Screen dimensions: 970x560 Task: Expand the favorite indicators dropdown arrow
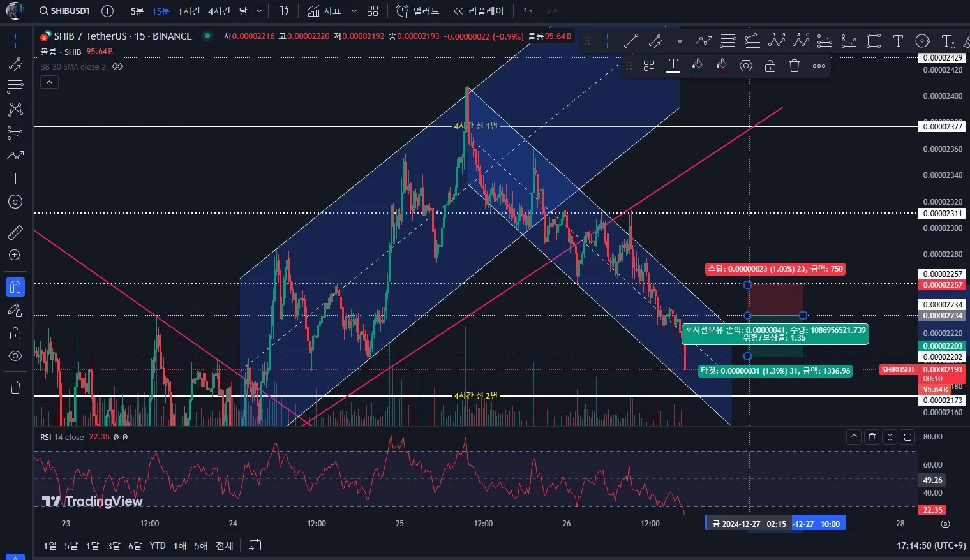pyautogui.click(x=354, y=11)
